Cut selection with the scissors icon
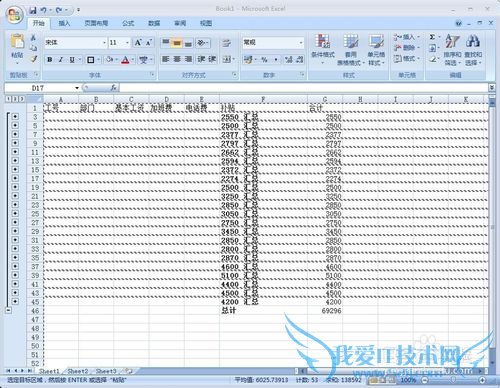This screenshot has height=388, width=500. point(33,38)
